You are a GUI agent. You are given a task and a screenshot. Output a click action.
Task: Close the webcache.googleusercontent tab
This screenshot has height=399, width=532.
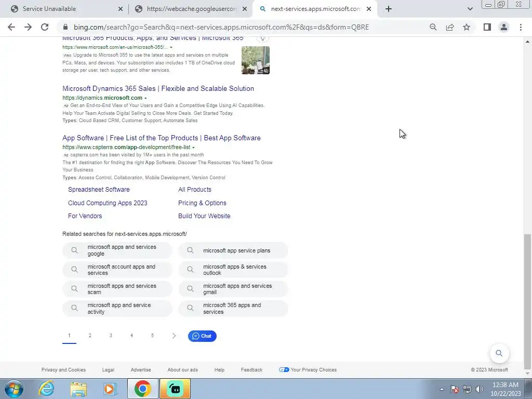click(x=245, y=9)
